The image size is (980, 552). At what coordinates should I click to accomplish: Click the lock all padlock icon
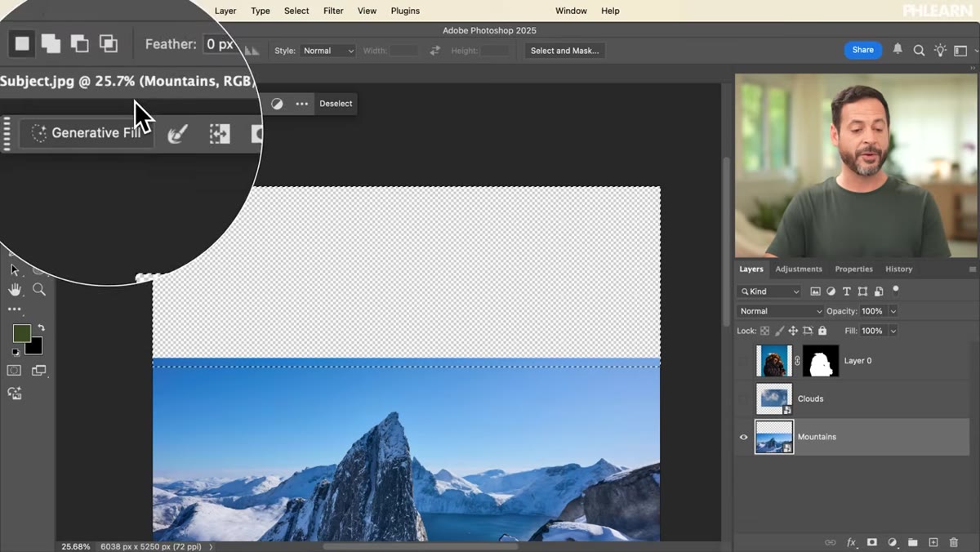pyautogui.click(x=822, y=331)
